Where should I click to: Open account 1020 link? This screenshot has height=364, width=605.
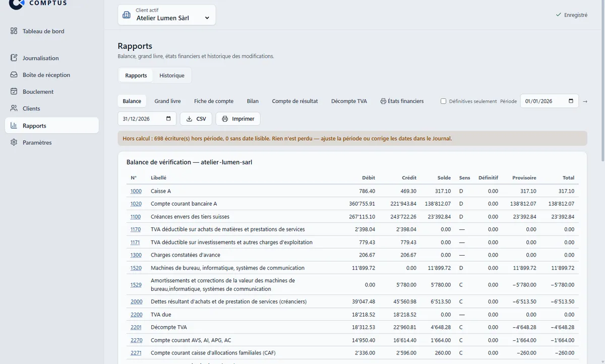click(x=136, y=204)
